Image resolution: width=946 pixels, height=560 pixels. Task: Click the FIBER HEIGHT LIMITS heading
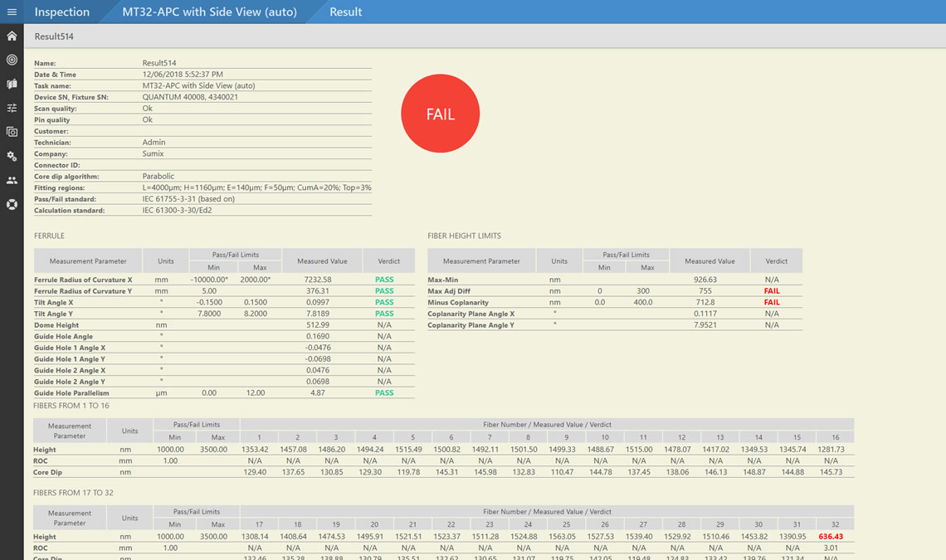[465, 236]
